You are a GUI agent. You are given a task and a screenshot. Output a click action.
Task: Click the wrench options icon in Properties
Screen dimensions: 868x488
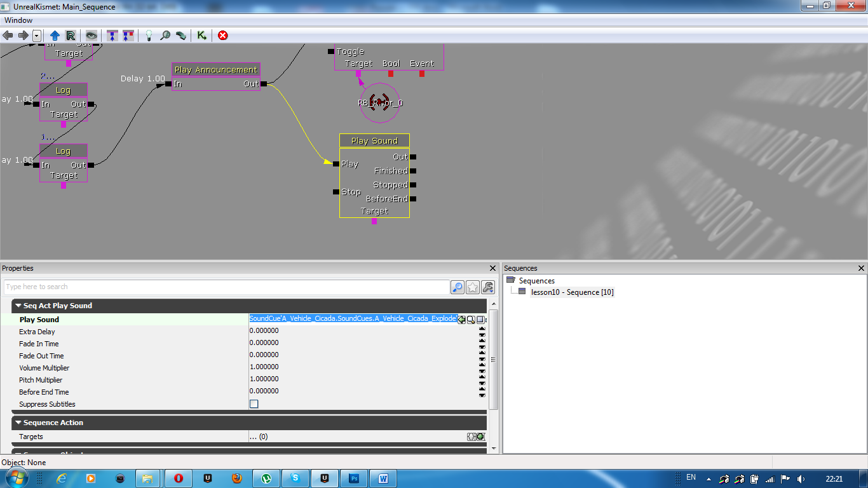pos(488,287)
